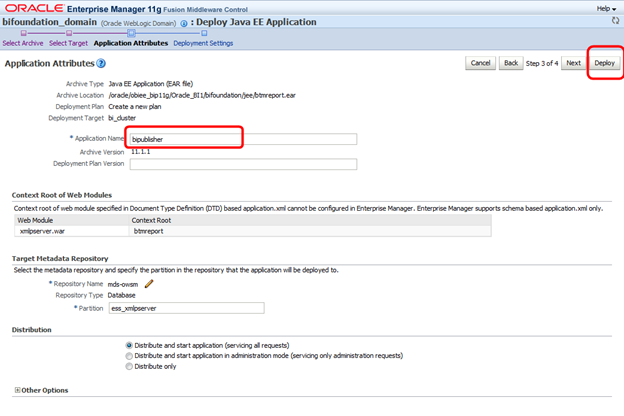Image resolution: width=624 pixels, height=416 pixels.
Task: Click the Application Attributes train step
Action: 131,43
